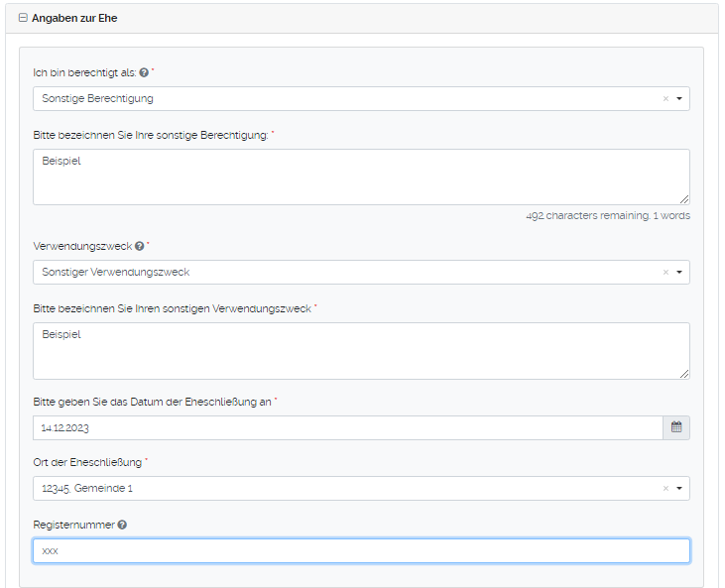Show help for 'Ich bin berechtigt als'
725x588 pixels.
[144, 73]
